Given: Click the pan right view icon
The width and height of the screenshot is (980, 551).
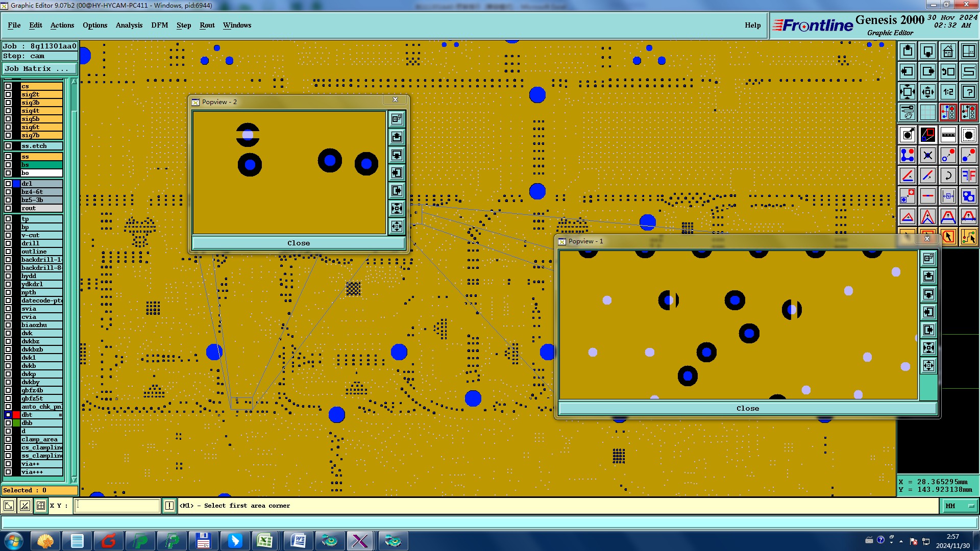Looking at the screenshot, I should click(928, 71).
